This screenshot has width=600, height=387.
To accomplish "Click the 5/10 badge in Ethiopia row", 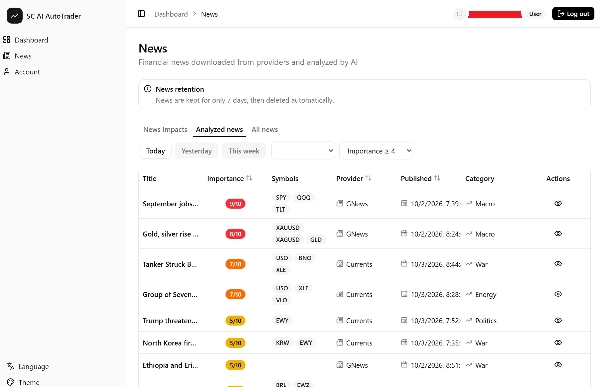I will [x=235, y=365].
